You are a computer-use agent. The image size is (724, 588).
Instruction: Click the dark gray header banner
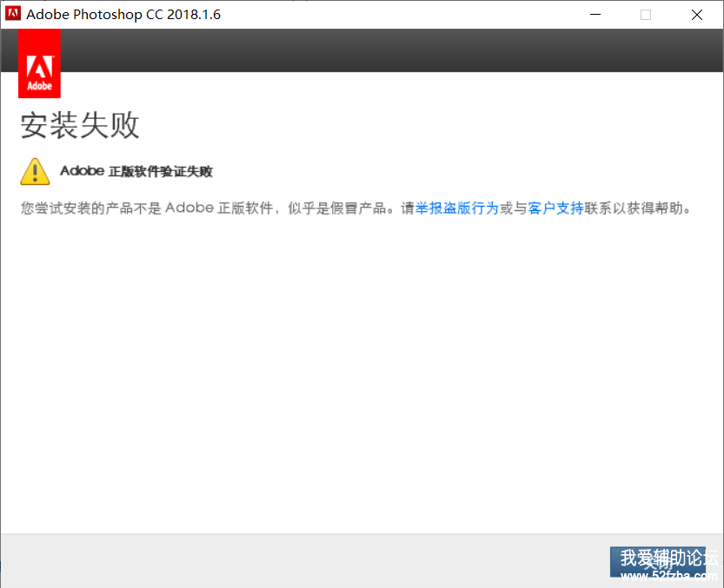[x=391, y=50]
